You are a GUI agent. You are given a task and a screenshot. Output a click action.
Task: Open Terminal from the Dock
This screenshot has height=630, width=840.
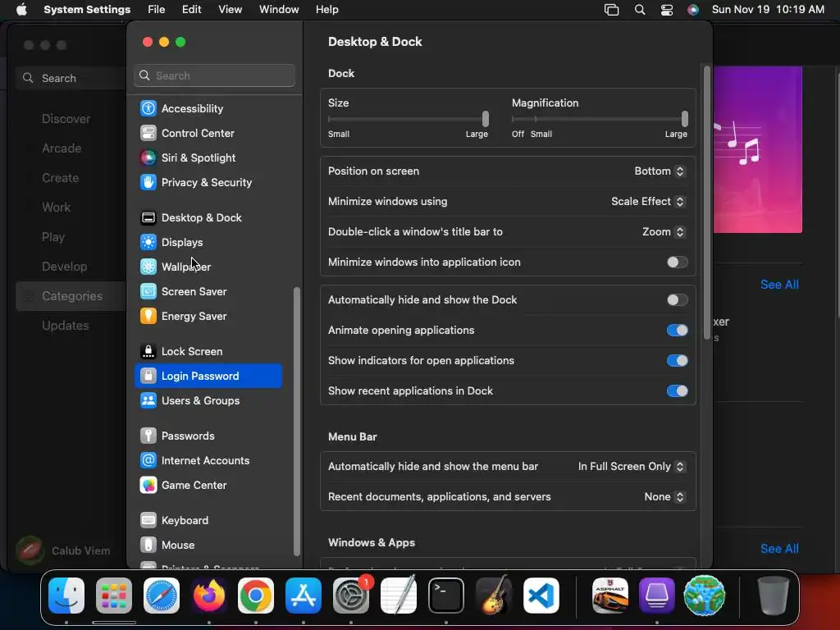445,596
